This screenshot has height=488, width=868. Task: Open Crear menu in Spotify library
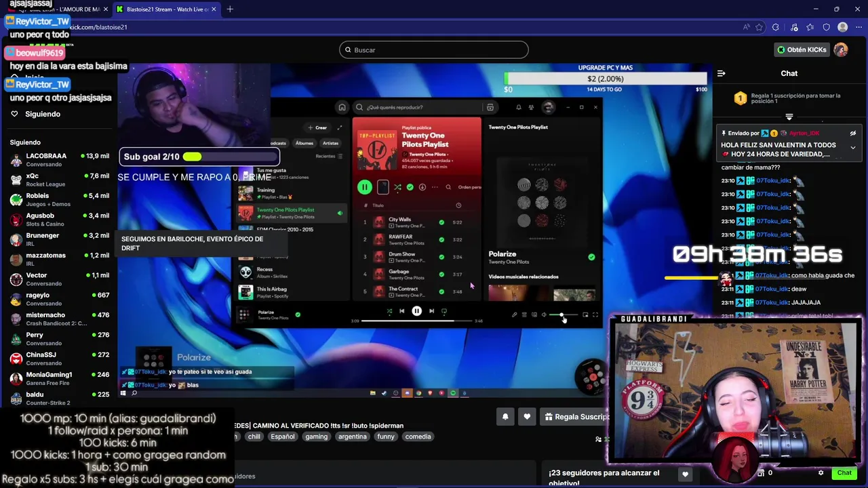(317, 127)
